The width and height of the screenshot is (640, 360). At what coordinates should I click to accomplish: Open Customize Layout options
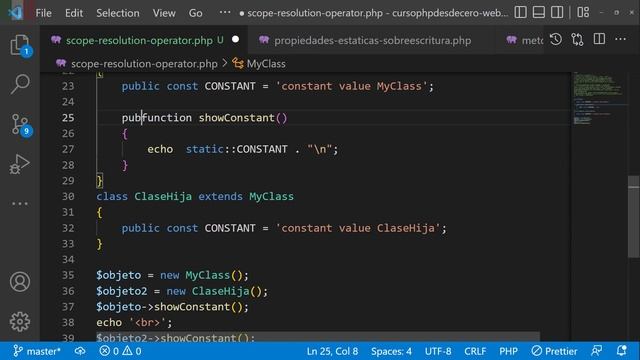pos(583,13)
